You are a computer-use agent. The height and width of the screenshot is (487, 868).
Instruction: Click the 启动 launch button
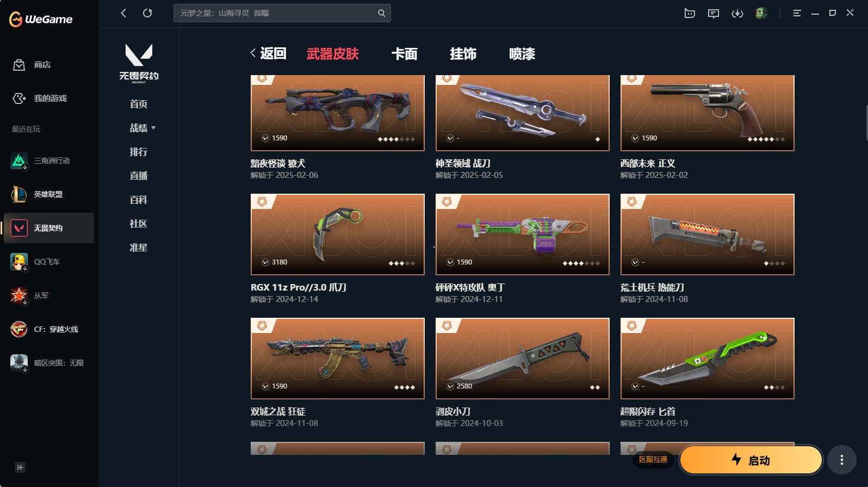751,460
